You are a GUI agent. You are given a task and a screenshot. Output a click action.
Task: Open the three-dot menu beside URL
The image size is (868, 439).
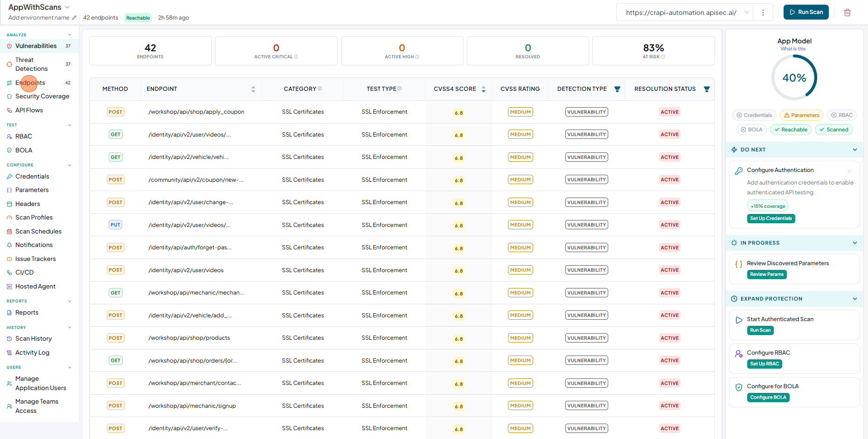pyautogui.click(x=763, y=13)
